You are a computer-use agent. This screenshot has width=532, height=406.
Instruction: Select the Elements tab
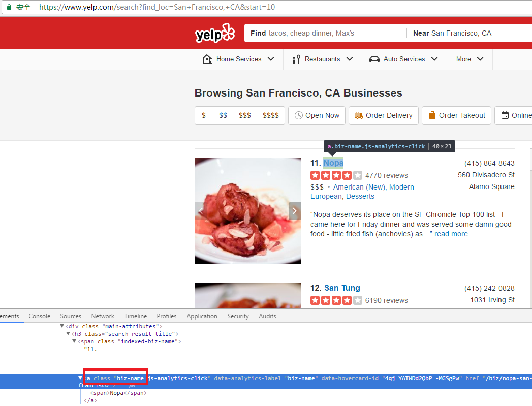tap(10, 316)
